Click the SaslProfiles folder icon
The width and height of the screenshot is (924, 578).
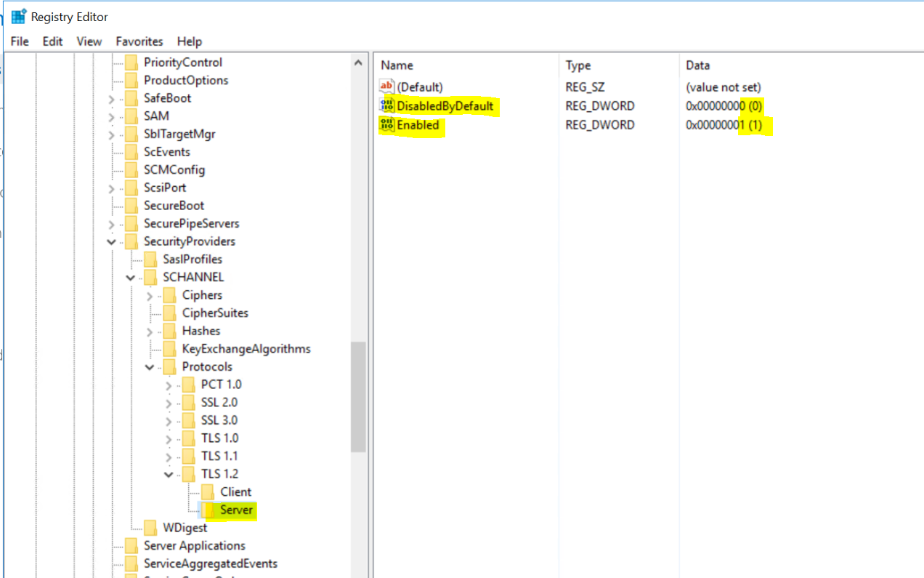point(150,259)
